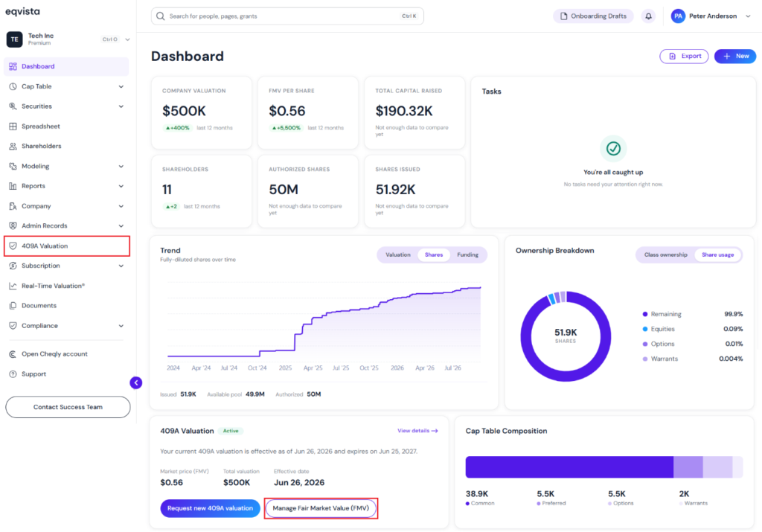Expand the Reports menu chevron

pos(121,186)
